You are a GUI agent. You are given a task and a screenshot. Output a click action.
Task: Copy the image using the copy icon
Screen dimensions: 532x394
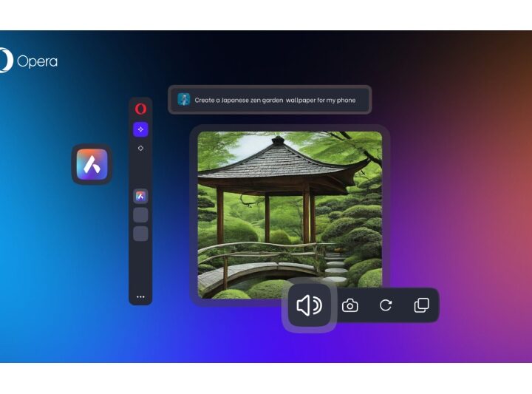(421, 305)
